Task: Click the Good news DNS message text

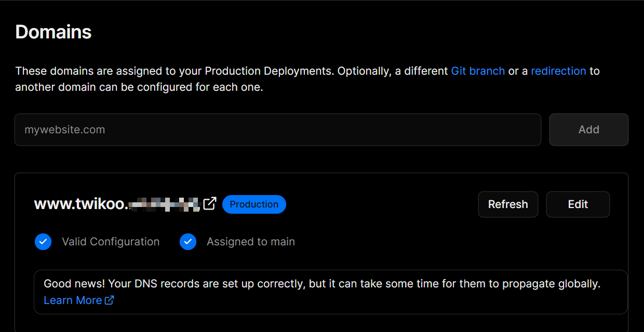Action: click(x=322, y=284)
